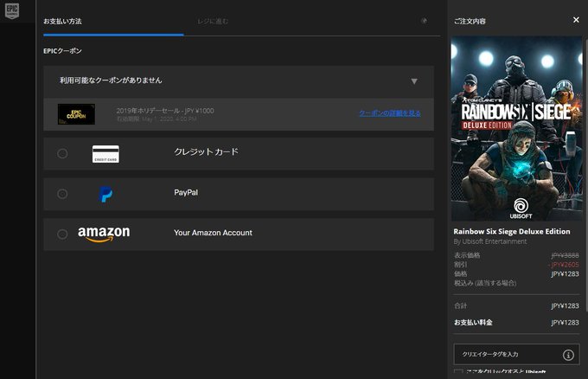588x379 pixels.
Task: Close the order summary panel
Action: 576,20
